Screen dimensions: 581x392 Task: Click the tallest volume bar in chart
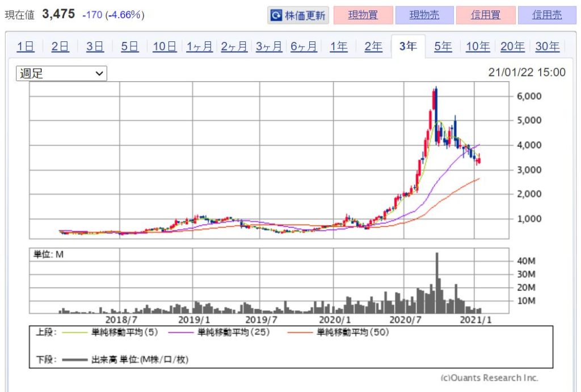point(437,283)
